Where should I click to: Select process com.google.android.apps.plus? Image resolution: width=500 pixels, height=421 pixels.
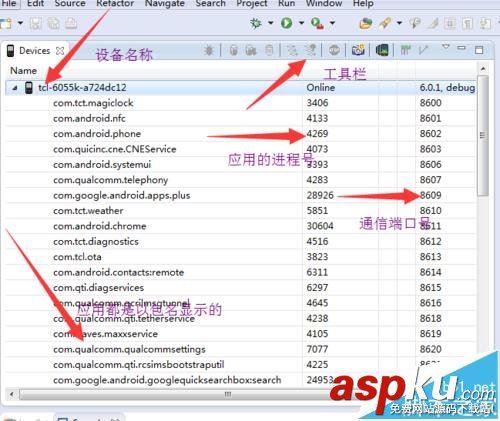click(x=122, y=195)
